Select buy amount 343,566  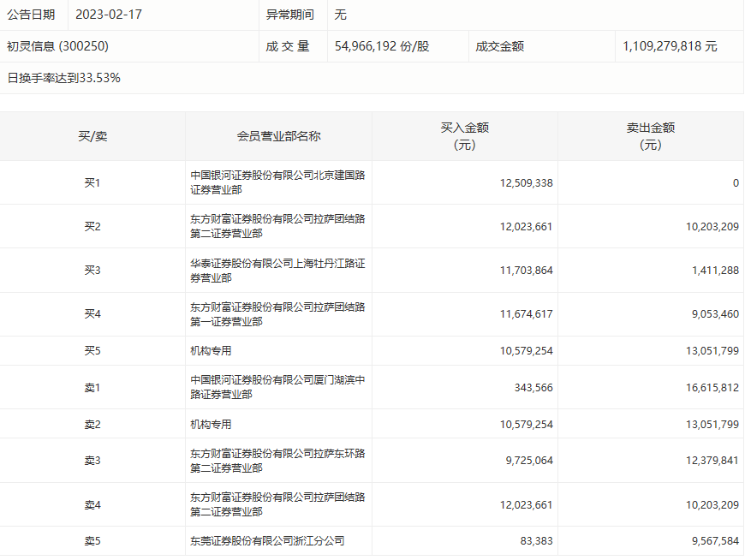click(x=533, y=388)
